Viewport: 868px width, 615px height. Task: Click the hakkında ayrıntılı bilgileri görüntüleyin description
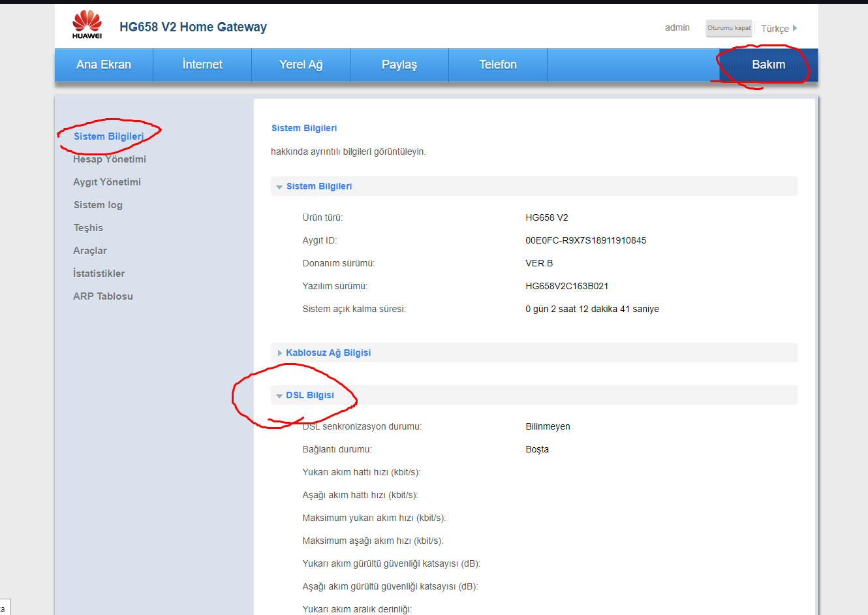pos(349,151)
